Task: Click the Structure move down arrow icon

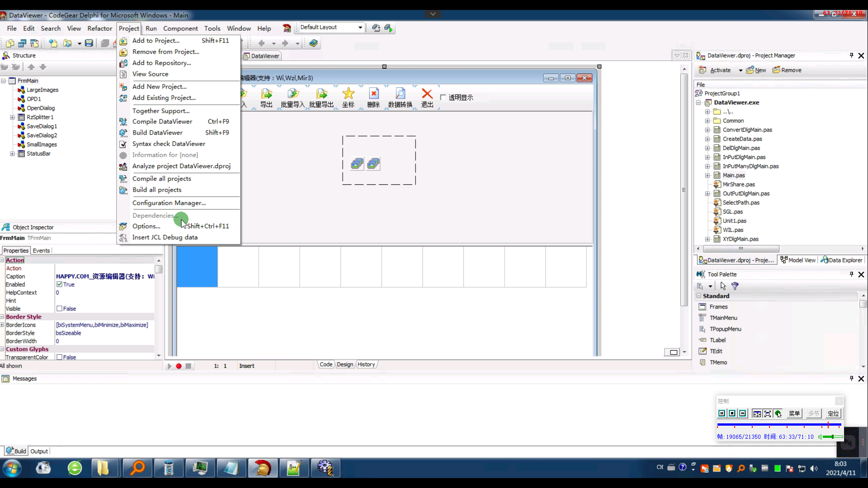Action: pyautogui.click(x=43, y=67)
